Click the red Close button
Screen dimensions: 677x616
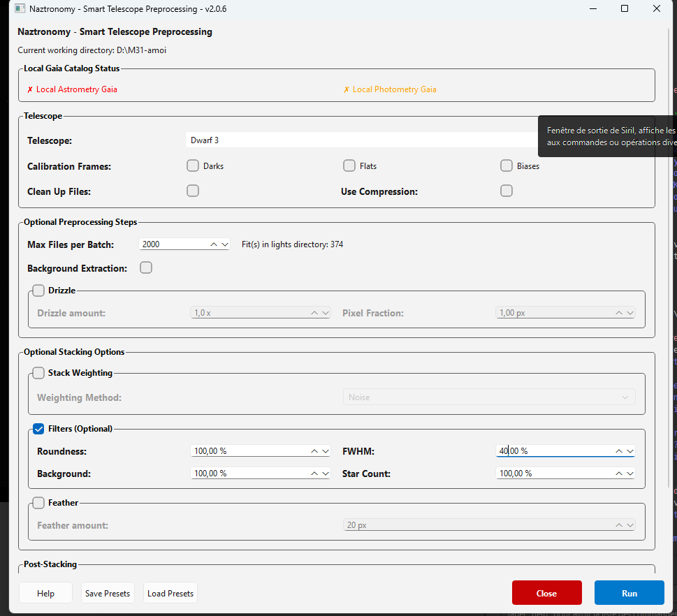[x=546, y=593]
